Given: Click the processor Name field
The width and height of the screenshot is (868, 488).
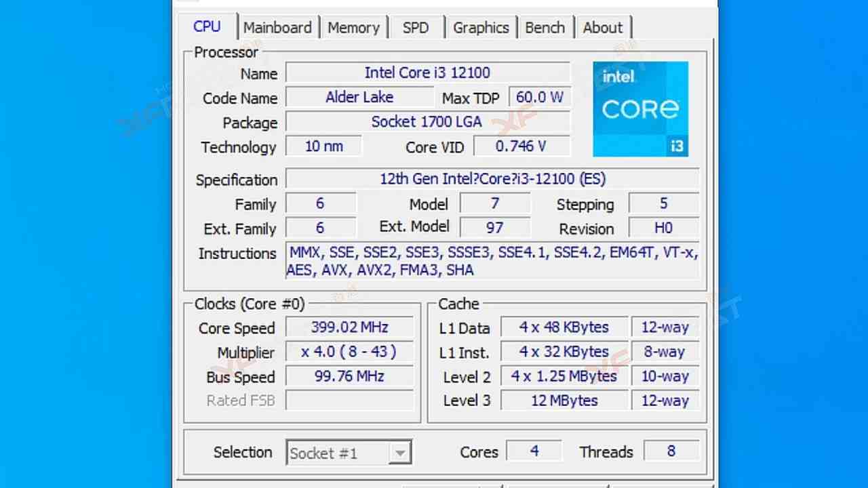Looking at the screenshot, I should click(x=427, y=73).
